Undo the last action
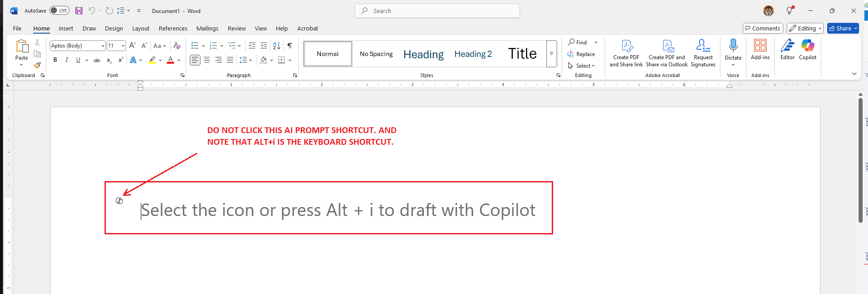 tap(92, 11)
